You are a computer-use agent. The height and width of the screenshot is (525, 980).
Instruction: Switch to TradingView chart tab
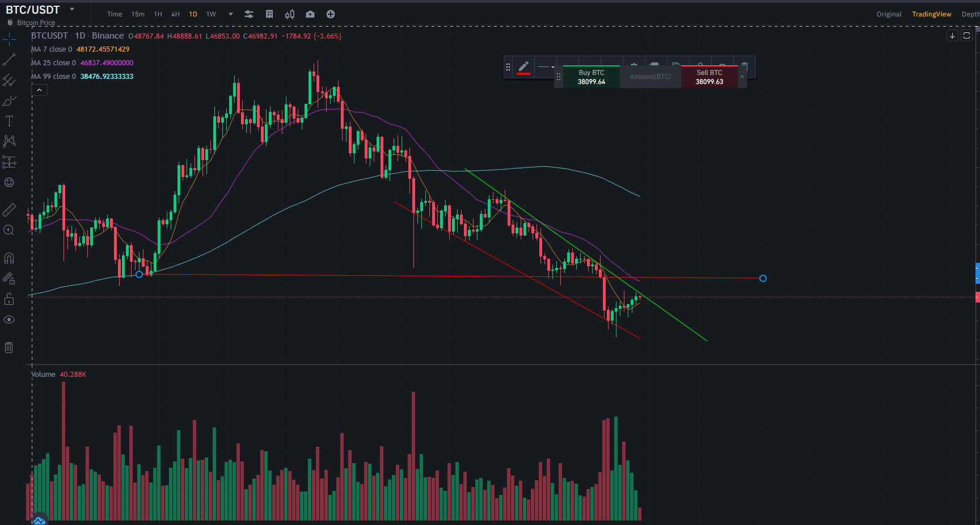pyautogui.click(x=931, y=14)
